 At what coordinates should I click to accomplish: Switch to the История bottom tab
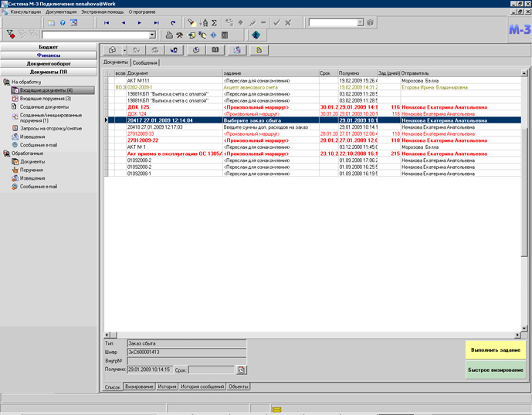(168, 386)
